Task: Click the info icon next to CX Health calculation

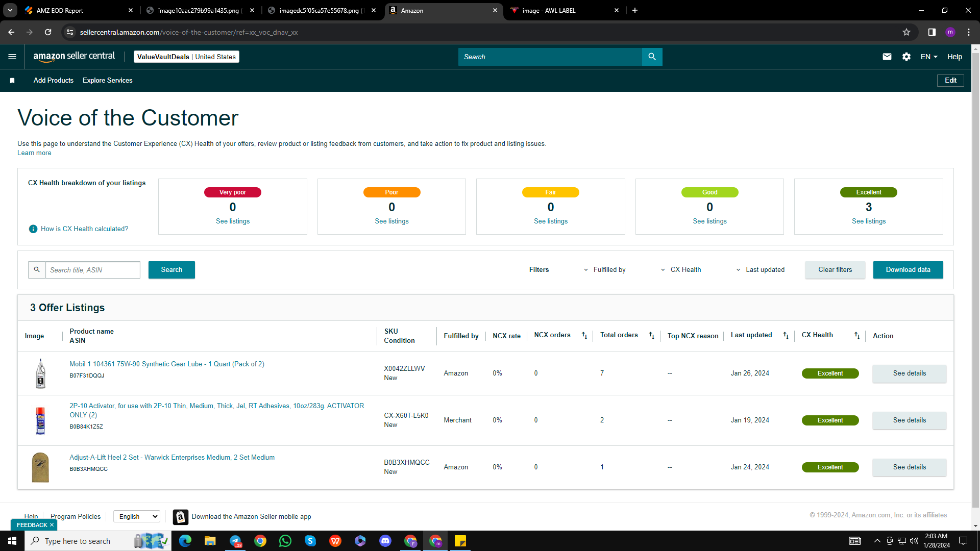Action: (33, 229)
